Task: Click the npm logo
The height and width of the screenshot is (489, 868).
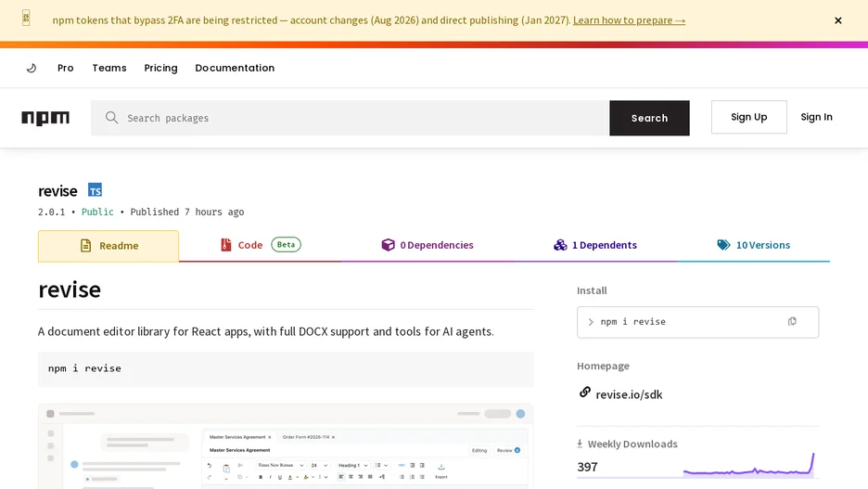Action: (45, 118)
